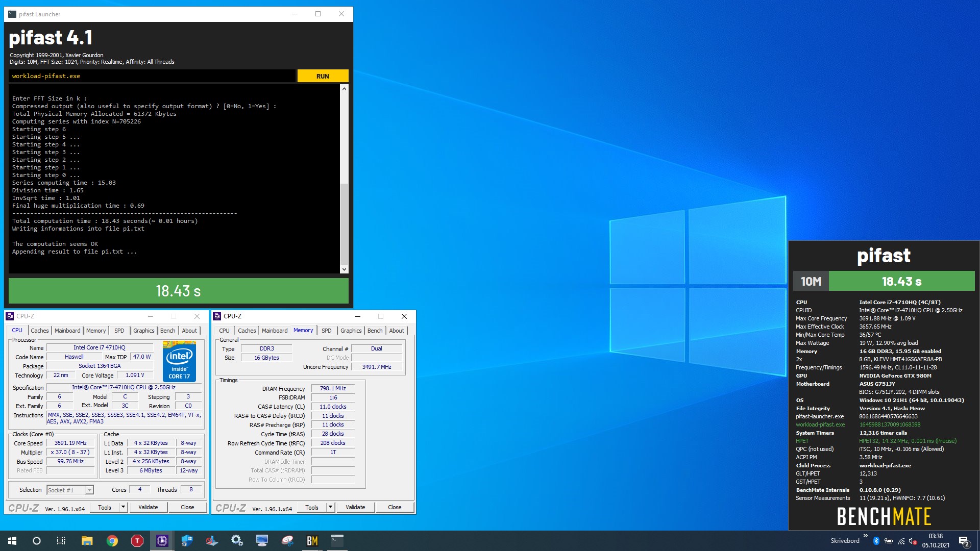The image size is (980, 551).
Task: Open About tab in right CPU-Z
Action: [x=397, y=331]
